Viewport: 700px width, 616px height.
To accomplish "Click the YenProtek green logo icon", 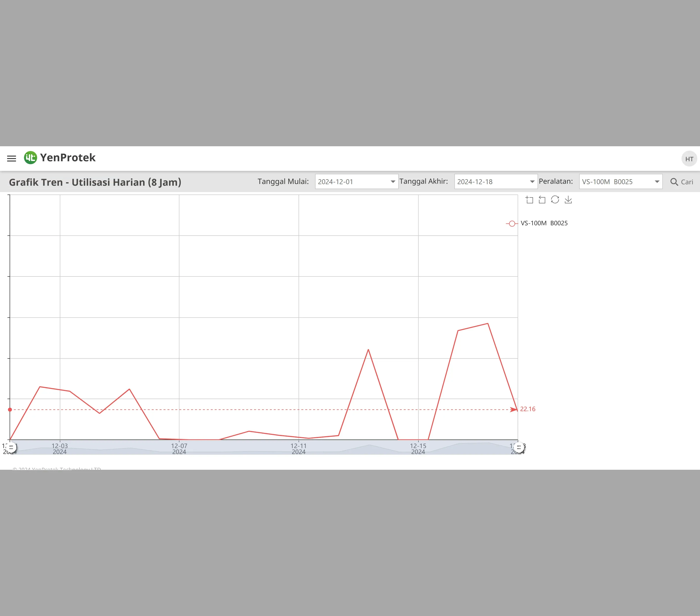I will pos(30,158).
